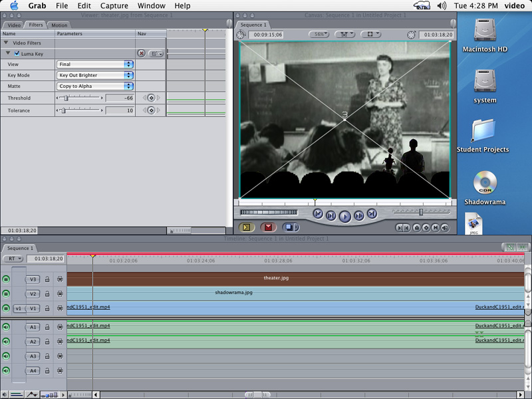Click the yellow Insert edit button
The image size is (532, 399).
[247, 227]
